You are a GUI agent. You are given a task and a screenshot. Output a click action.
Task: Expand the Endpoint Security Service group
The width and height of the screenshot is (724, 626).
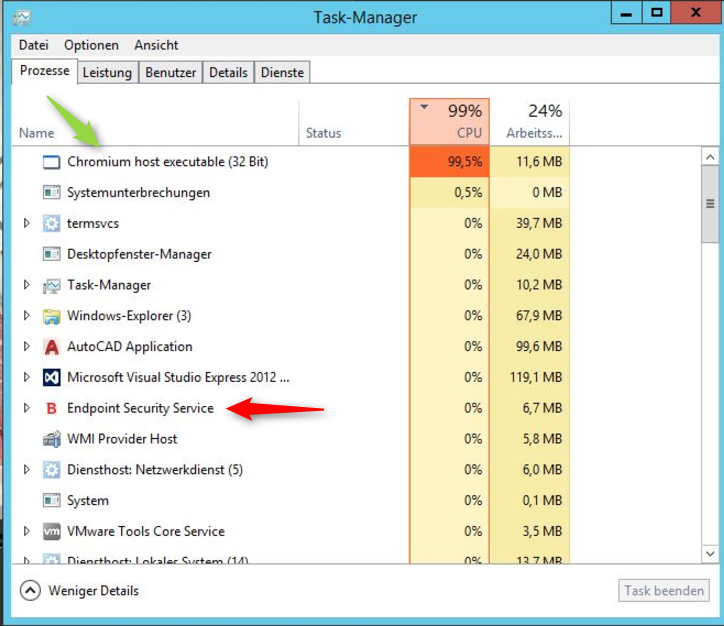pyautogui.click(x=27, y=408)
